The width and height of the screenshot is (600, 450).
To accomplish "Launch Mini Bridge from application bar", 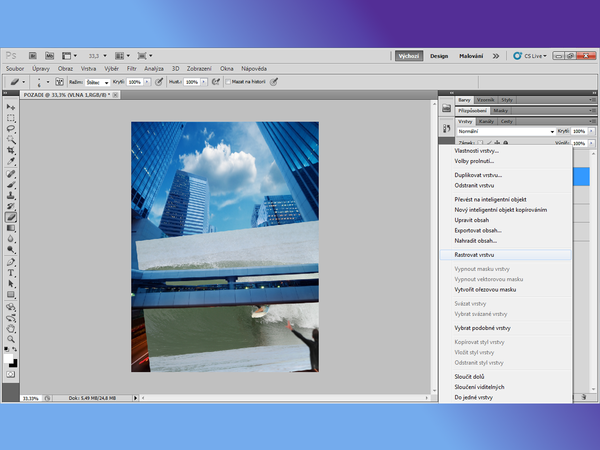I will pos(48,55).
